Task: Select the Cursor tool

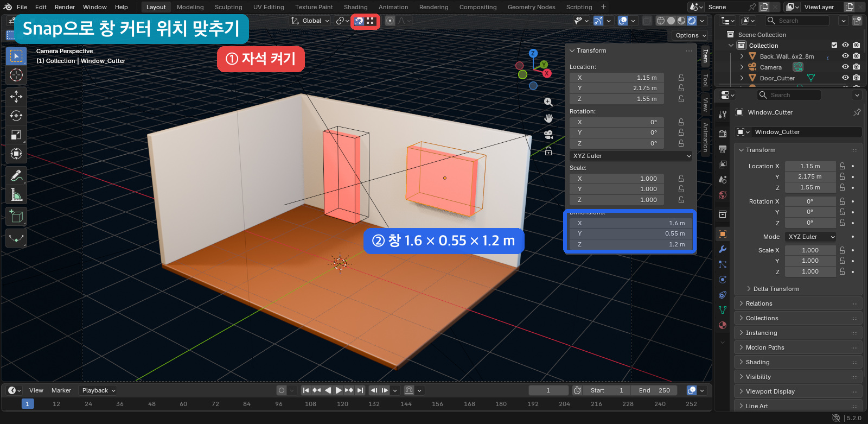Action: 16,75
